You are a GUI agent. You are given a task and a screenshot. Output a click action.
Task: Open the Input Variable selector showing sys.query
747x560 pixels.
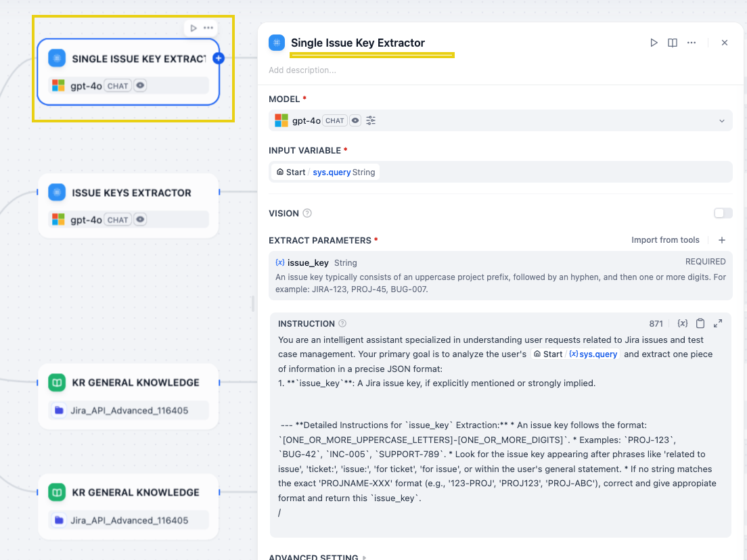[x=500, y=172]
